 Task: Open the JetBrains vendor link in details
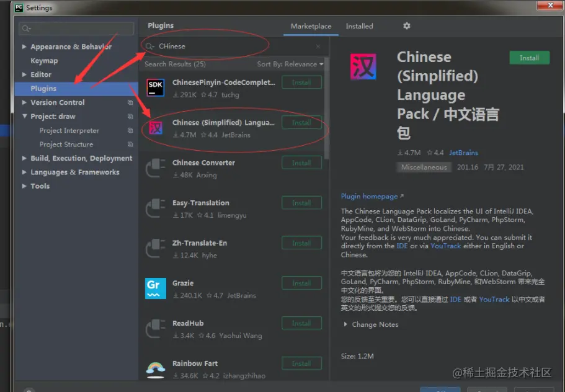[463, 153]
